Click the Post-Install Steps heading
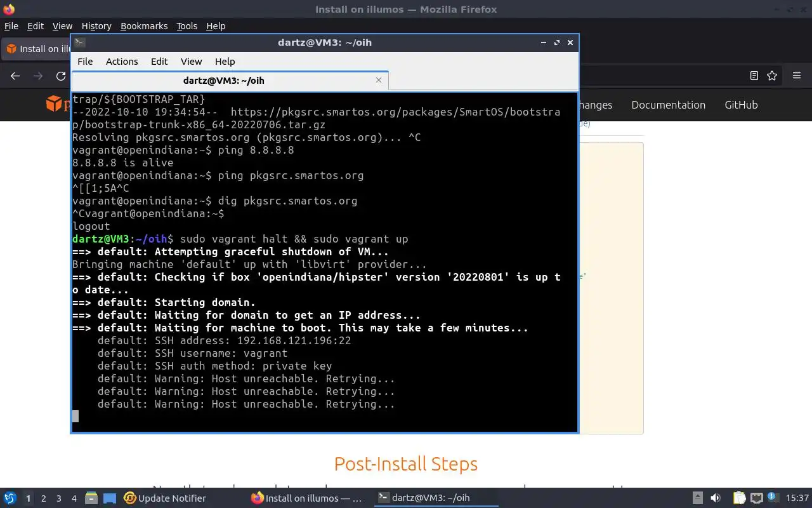Viewport: 812px width, 508px height. pyautogui.click(x=406, y=464)
